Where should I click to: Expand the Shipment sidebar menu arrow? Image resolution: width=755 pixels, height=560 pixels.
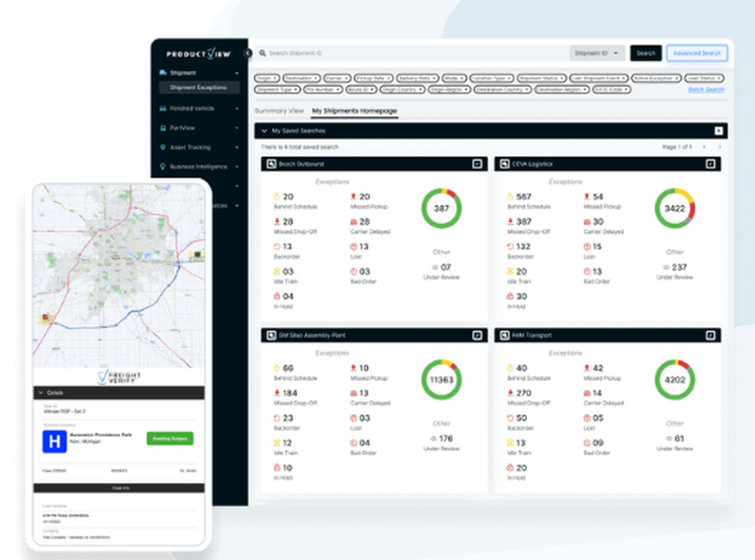pos(237,73)
